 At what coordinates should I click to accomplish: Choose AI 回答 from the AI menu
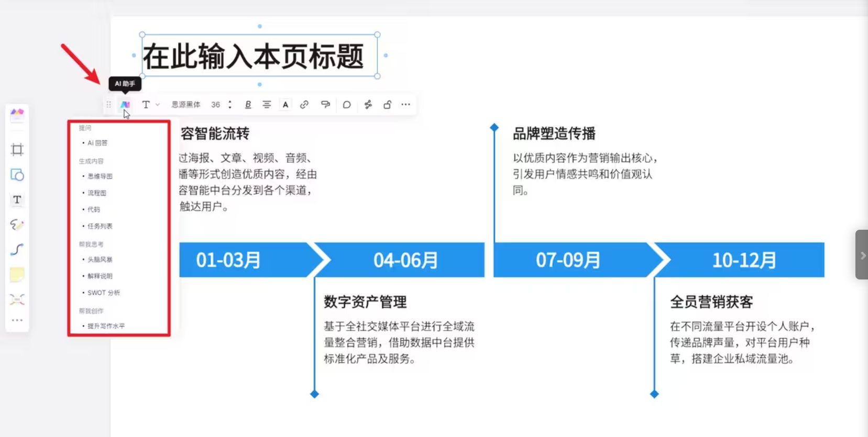(x=97, y=143)
